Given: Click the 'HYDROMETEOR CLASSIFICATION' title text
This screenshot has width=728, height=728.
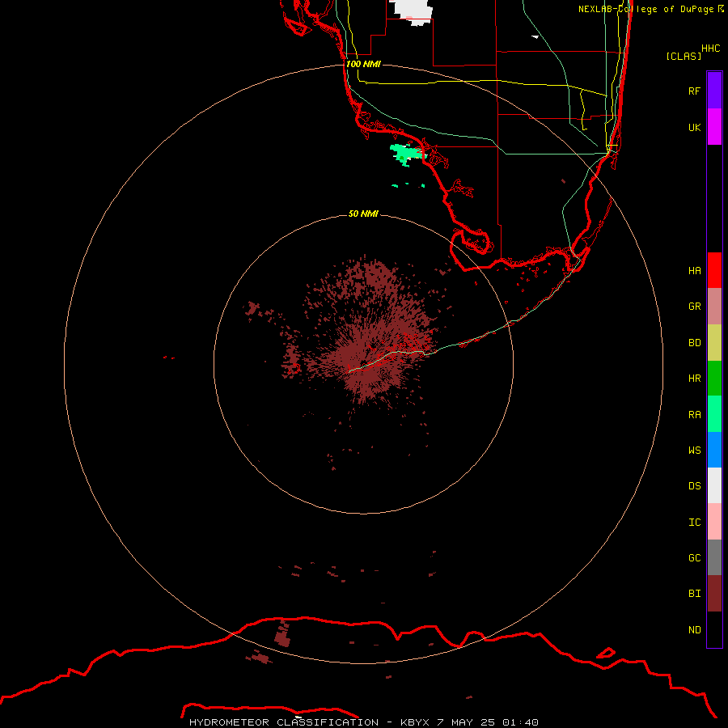Looking at the screenshot, I should coord(284,722).
